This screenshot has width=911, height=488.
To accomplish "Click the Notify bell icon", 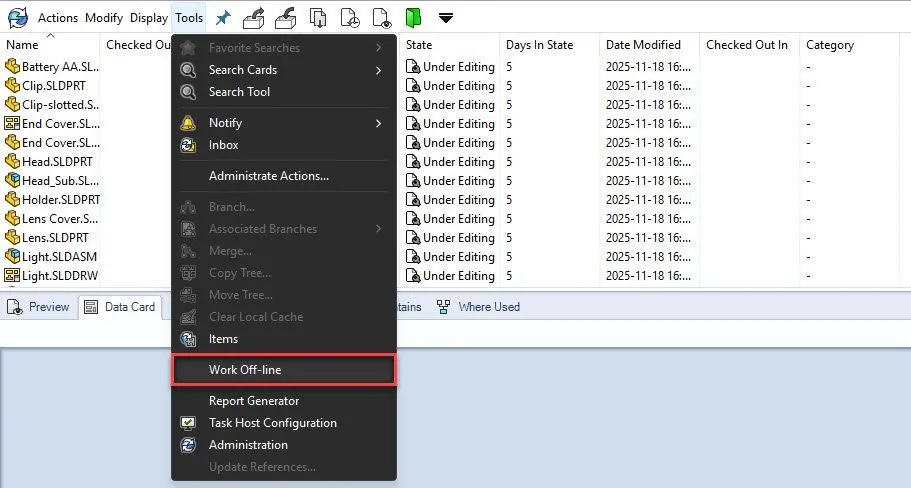I will (x=188, y=123).
